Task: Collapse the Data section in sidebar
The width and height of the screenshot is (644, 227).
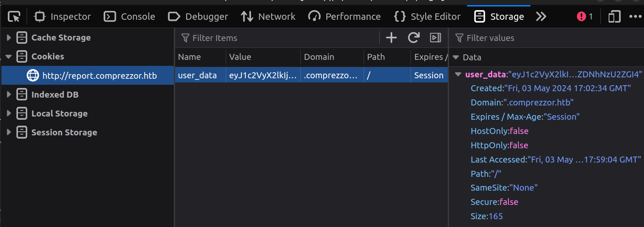Action: coord(456,58)
